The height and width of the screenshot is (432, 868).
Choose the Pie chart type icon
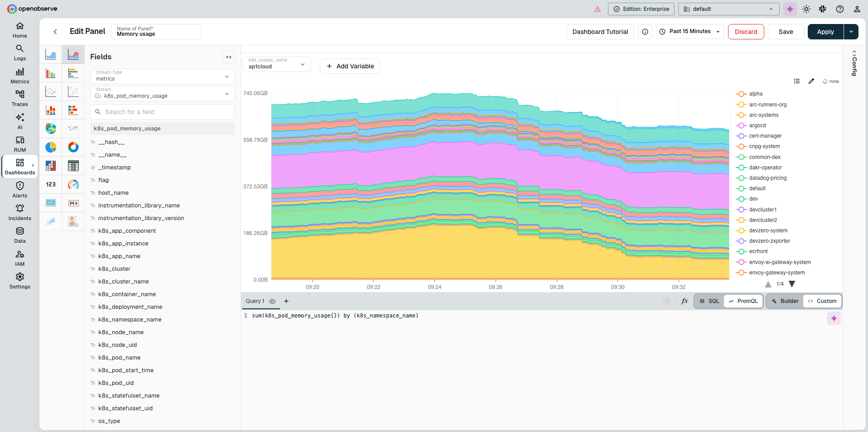click(51, 147)
